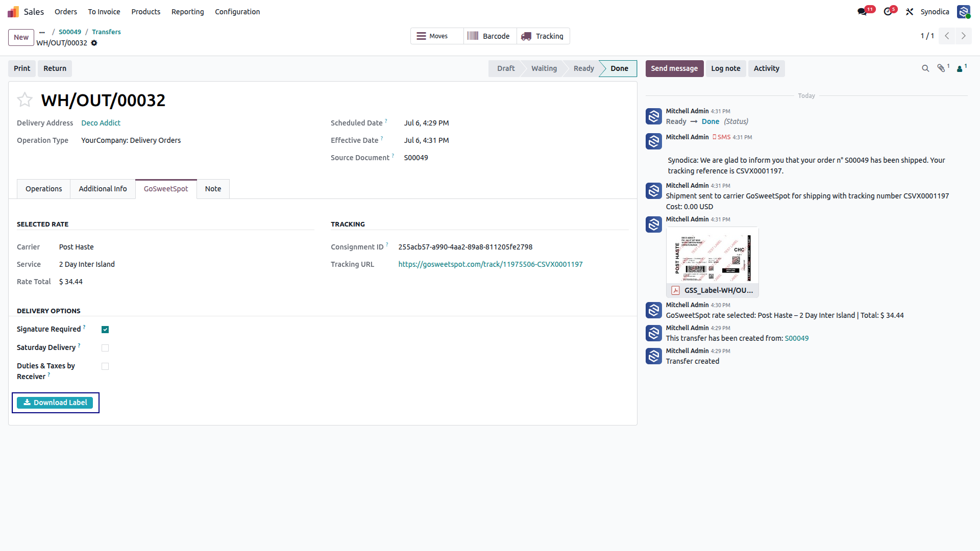Click the Download Label button
The image size is (980, 551).
coord(55,403)
